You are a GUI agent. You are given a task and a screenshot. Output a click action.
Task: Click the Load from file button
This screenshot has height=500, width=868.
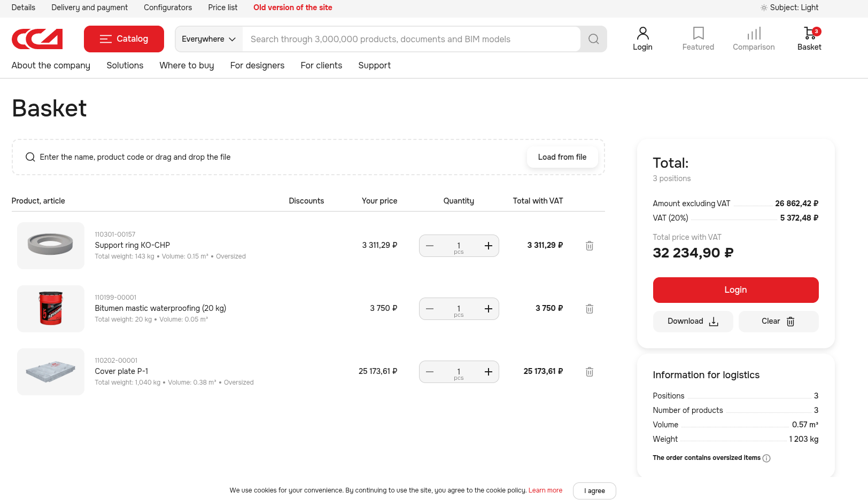562,157
